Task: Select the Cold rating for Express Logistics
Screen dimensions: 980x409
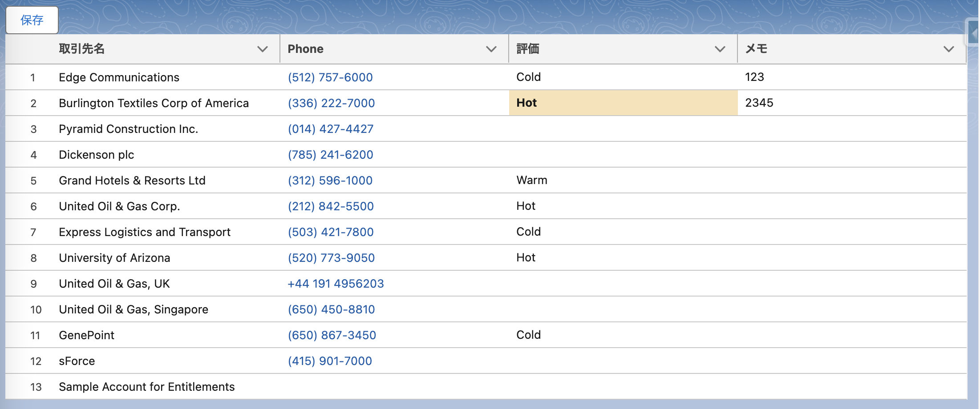Action: (x=528, y=232)
